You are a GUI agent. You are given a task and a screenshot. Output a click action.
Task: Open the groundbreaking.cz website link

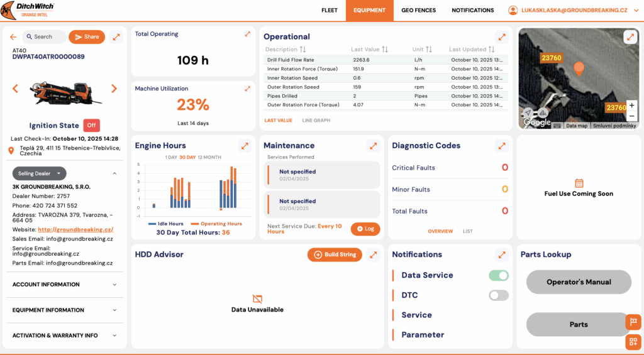point(75,230)
